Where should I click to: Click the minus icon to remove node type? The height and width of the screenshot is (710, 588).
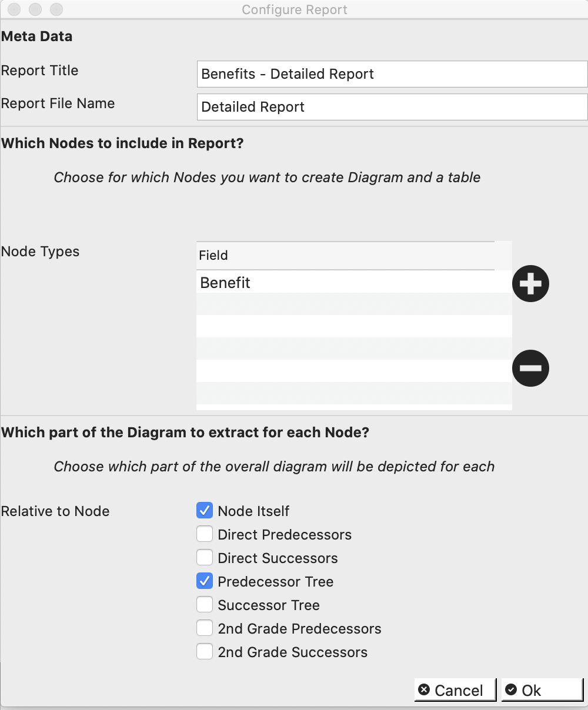pyautogui.click(x=530, y=368)
